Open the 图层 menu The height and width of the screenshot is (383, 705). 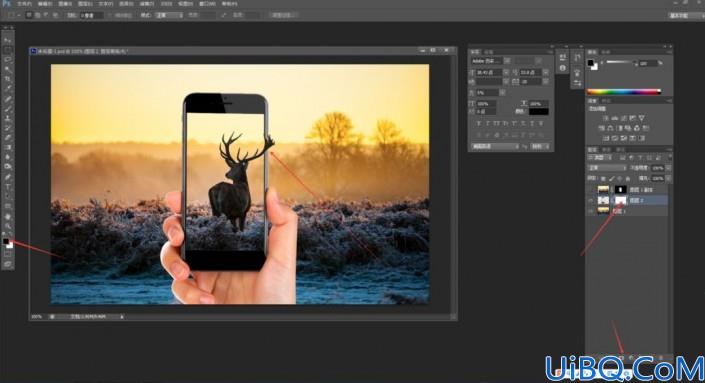click(x=85, y=4)
